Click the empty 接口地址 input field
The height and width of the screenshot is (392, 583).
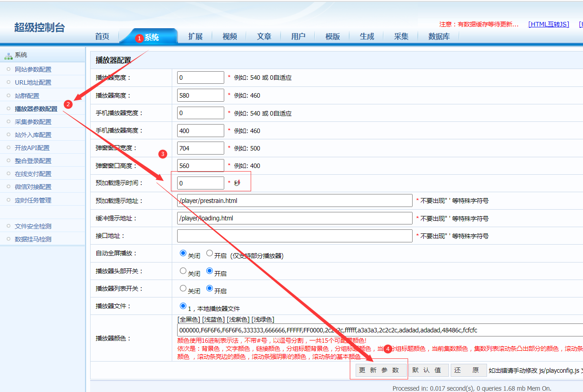coord(294,236)
